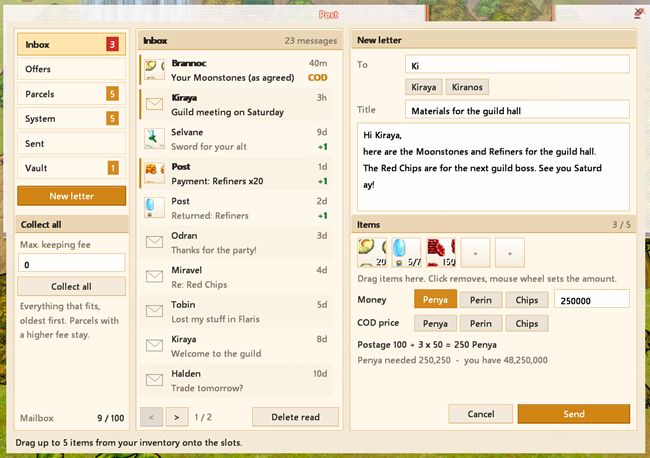This screenshot has width=650, height=458.
Task: Open 'Welcome to the guild' message
Action: point(235,345)
